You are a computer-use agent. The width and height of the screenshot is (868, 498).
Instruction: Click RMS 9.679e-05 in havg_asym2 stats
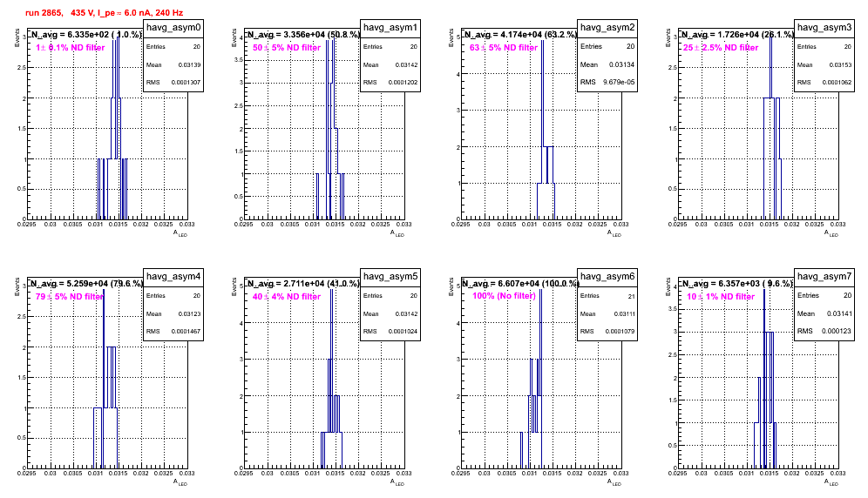tap(607, 82)
